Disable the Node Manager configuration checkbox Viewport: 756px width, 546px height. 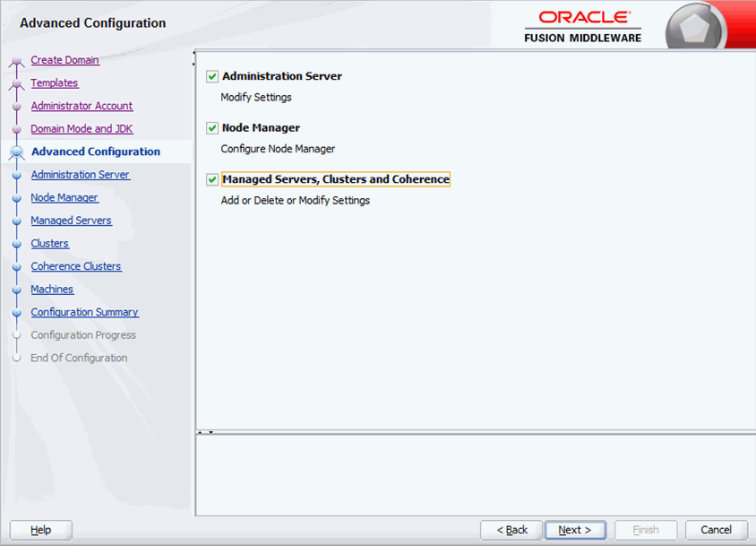coord(211,127)
